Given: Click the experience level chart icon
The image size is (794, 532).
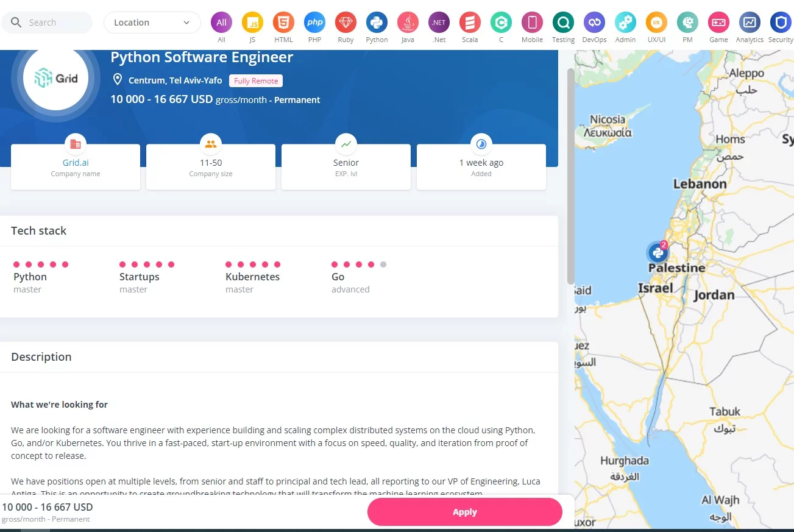Looking at the screenshot, I should 346,144.
